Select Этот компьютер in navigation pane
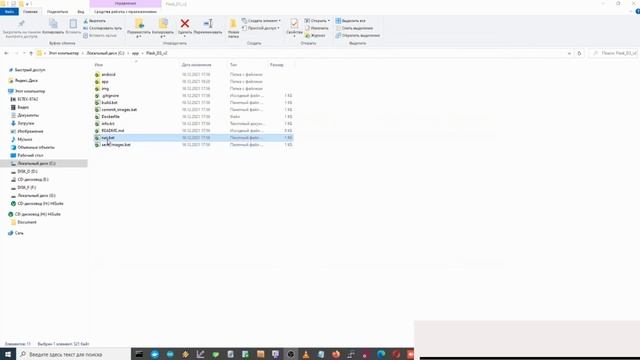Viewport: 640px width, 360px height. (30, 91)
